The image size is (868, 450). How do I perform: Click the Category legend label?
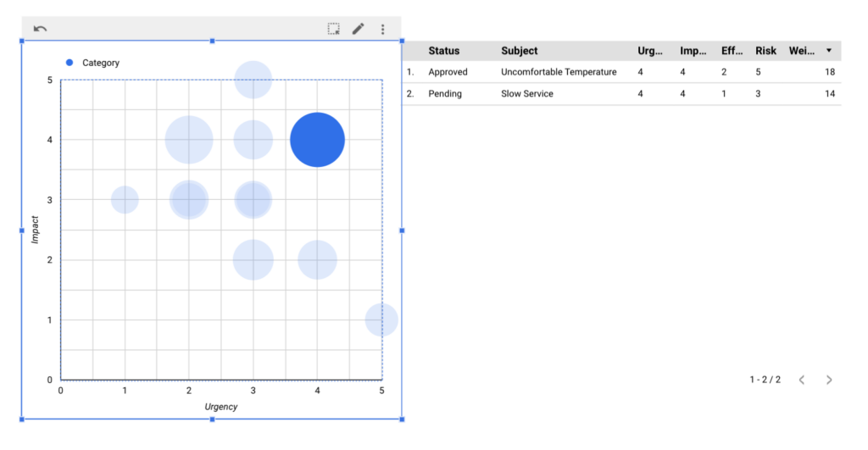click(x=101, y=63)
